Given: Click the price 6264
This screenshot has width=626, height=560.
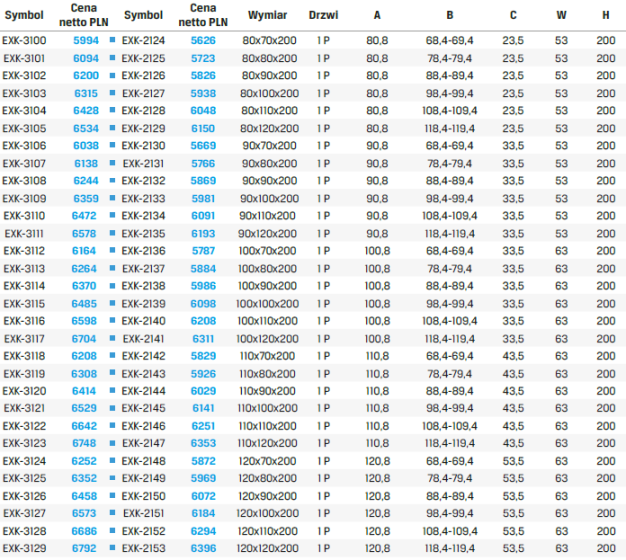Looking at the screenshot, I should tap(84, 269).
